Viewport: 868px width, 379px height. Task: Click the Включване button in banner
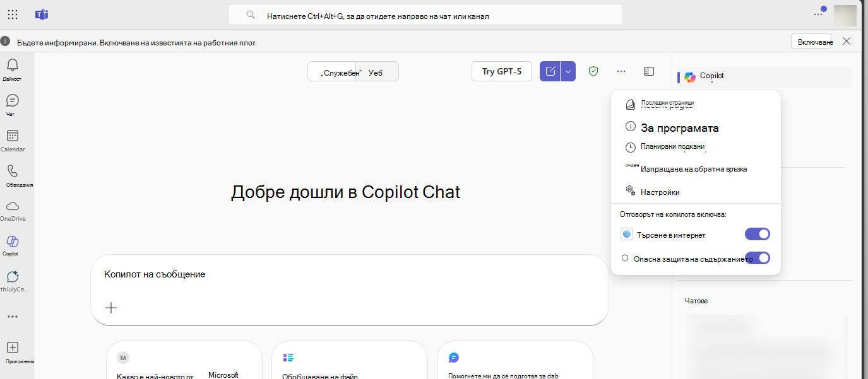coord(811,42)
